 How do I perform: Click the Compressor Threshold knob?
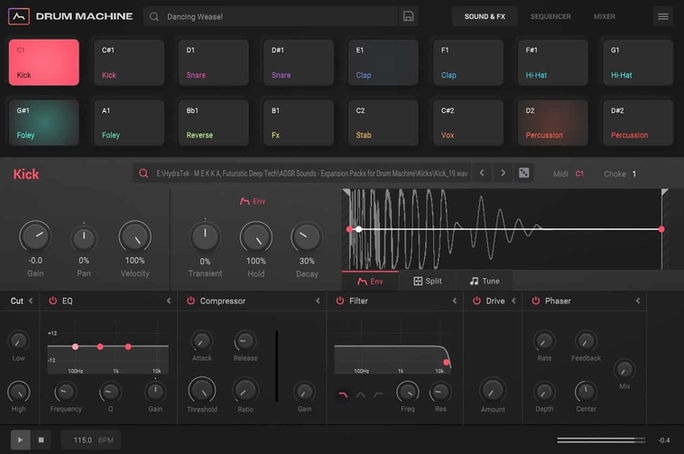(202, 390)
